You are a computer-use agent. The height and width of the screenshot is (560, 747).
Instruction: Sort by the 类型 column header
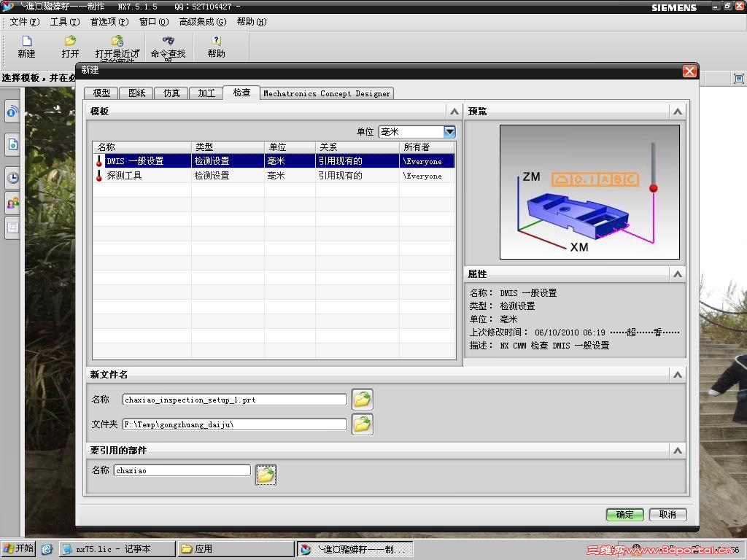click(x=228, y=147)
